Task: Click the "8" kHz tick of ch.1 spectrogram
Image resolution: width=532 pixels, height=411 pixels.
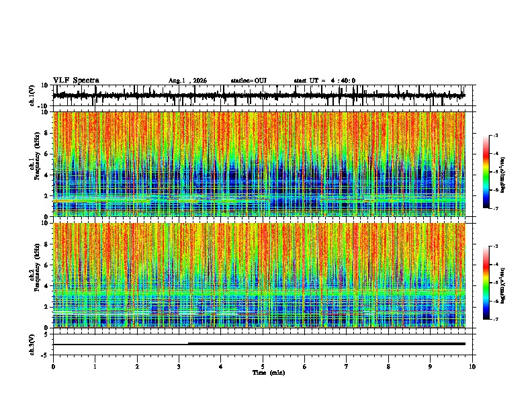Action: (46, 133)
